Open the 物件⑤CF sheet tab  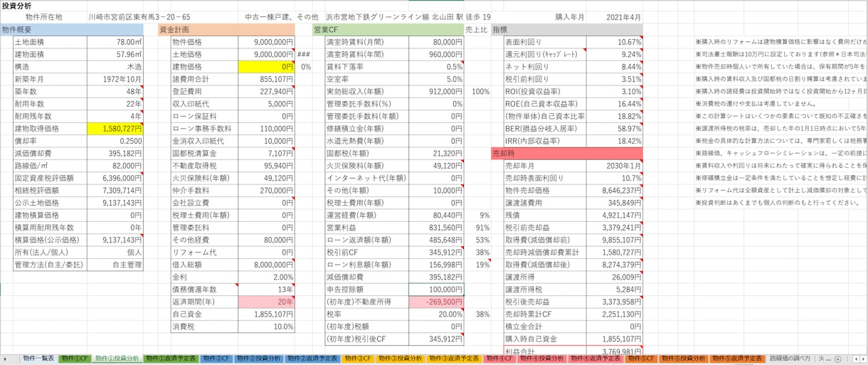click(641, 359)
